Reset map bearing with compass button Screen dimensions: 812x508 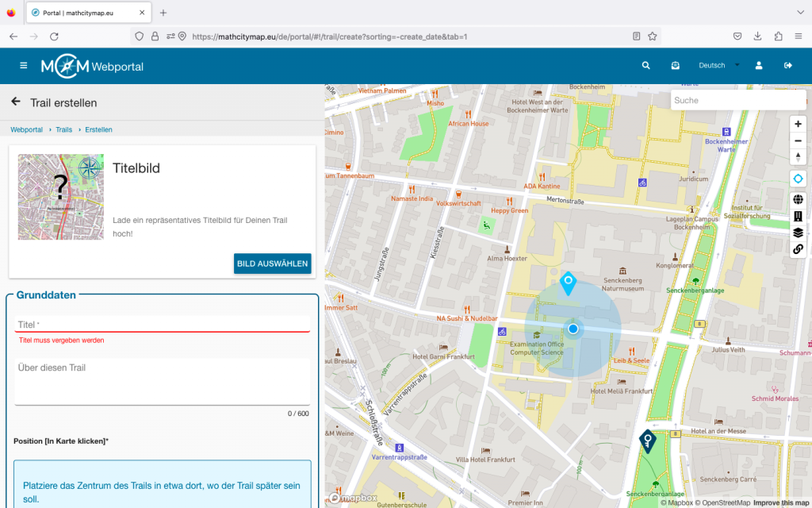[798, 157]
